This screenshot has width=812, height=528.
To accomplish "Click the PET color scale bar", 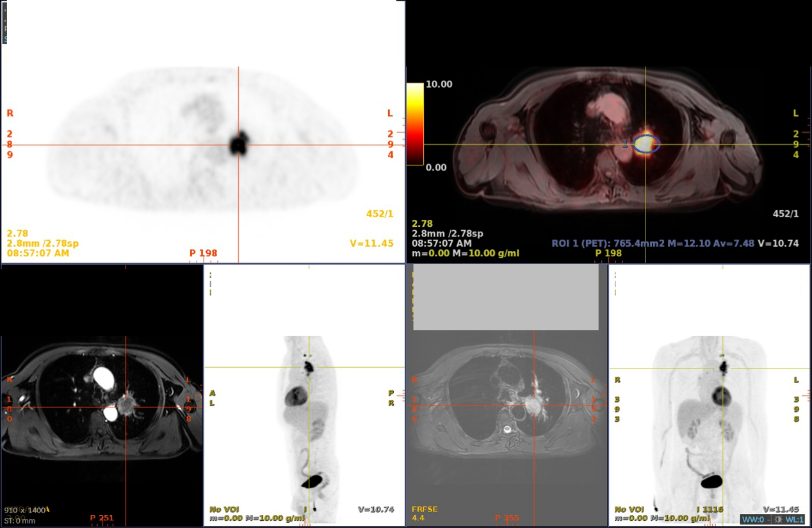I will (x=415, y=124).
